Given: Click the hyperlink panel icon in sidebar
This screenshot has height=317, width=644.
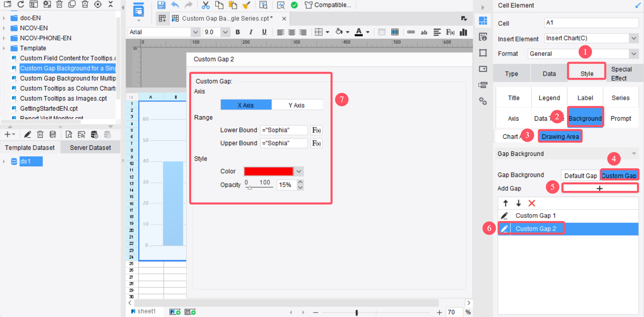Looking at the screenshot, I should (483, 101).
